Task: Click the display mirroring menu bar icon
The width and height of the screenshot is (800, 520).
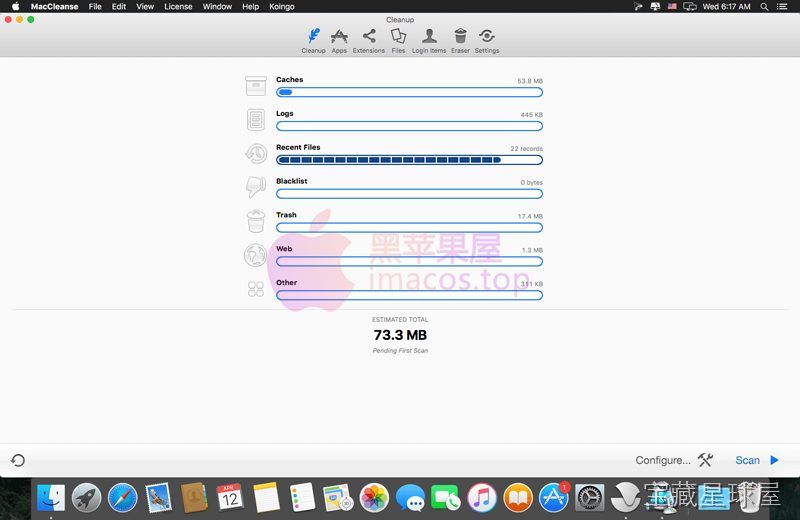Action: tap(690, 7)
